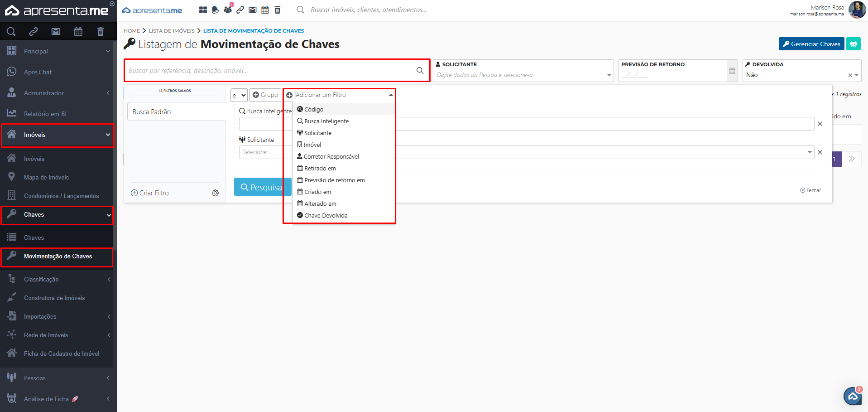The height and width of the screenshot is (412, 868).
Task: Click the magnifier icon in search field
Action: [x=420, y=71]
